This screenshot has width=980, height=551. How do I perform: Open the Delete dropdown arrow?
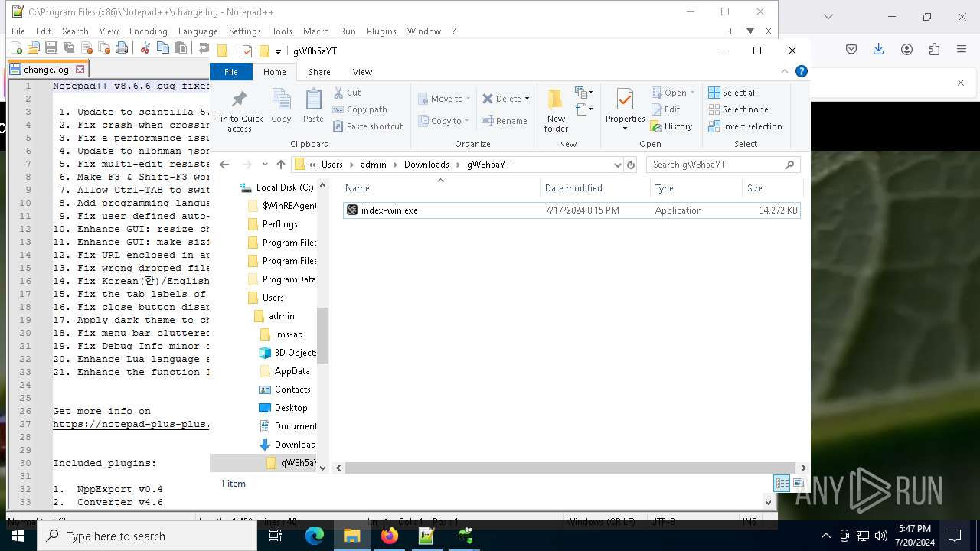click(x=527, y=99)
